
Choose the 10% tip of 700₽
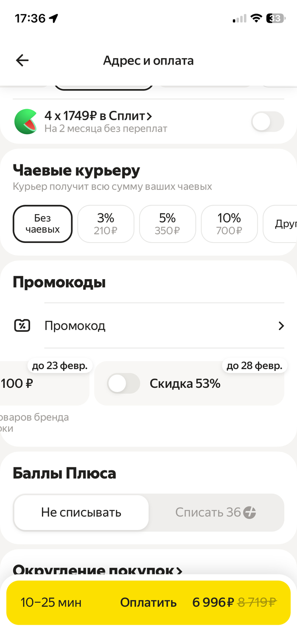pos(229,224)
